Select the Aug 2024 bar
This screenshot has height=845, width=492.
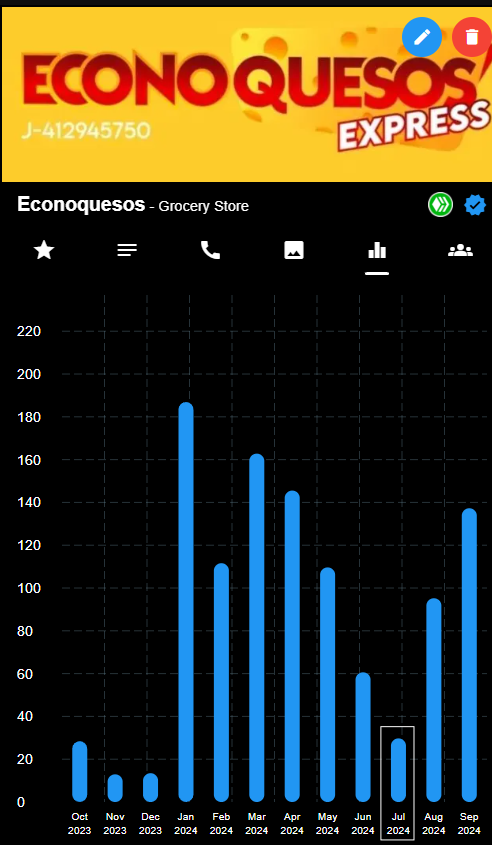[434, 700]
